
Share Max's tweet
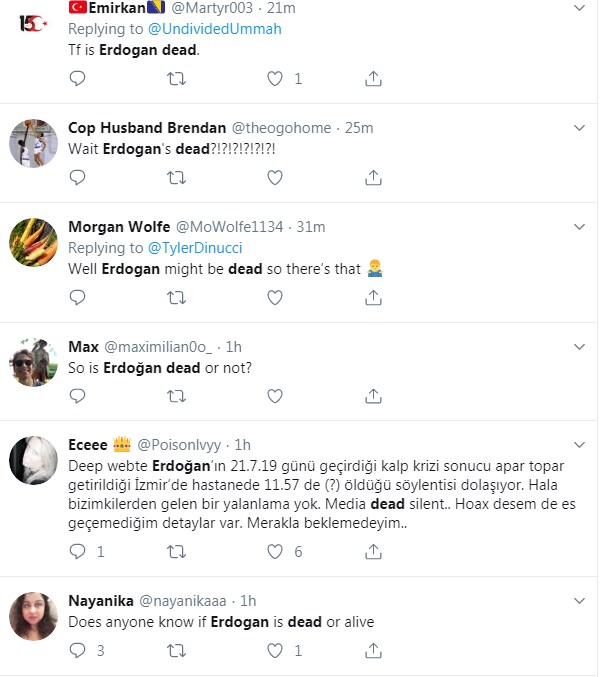tap(373, 395)
